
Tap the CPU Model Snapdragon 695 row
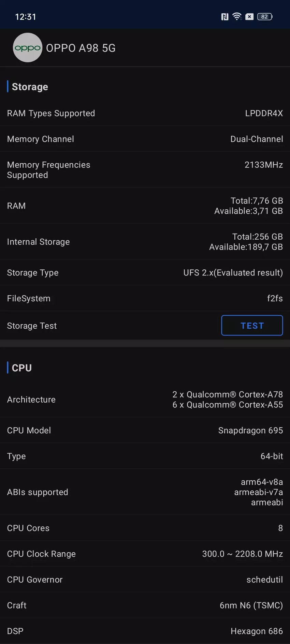pyautogui.click(x=145, y=431)
